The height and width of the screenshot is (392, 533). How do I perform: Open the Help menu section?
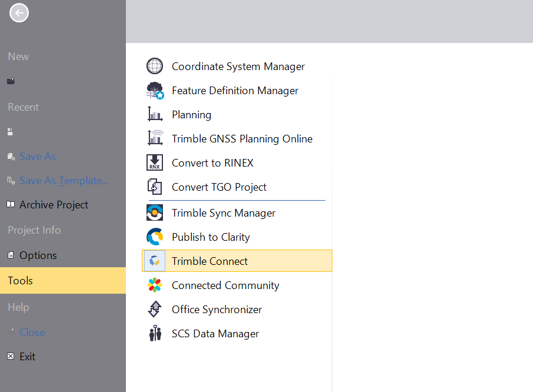pos(18,307)
